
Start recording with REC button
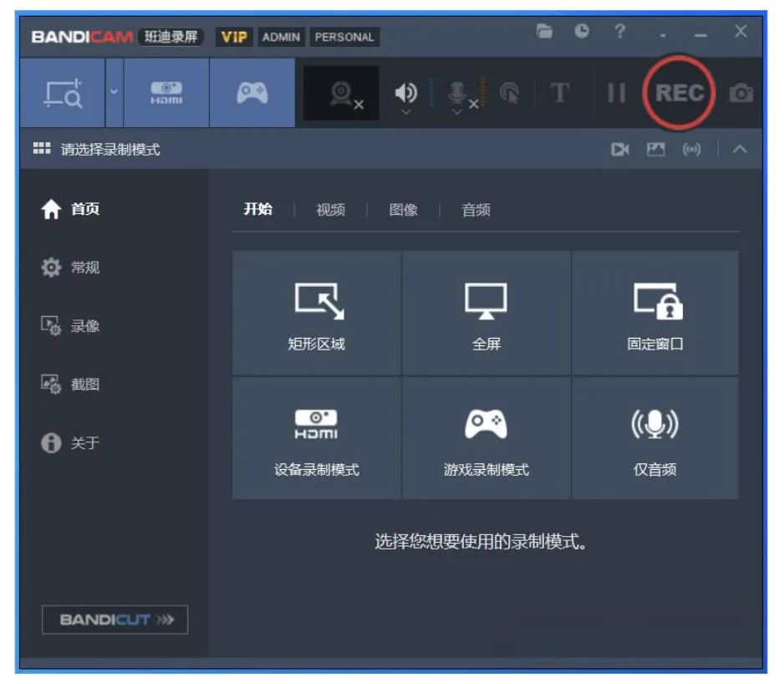click(679, 93)
